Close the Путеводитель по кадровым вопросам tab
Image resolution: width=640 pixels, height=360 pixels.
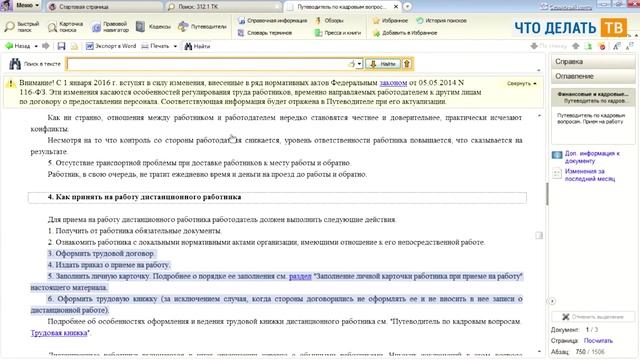(396, 7)
